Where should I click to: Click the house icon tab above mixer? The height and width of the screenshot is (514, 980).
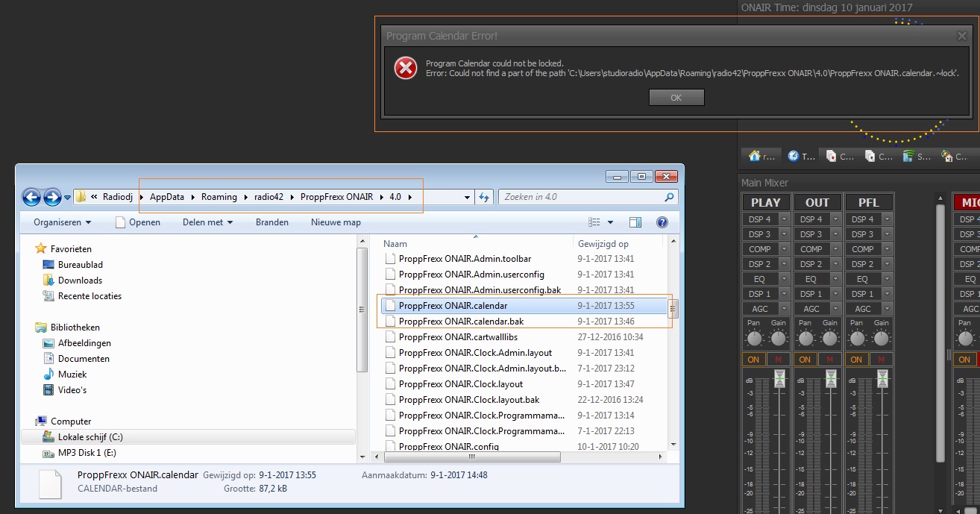[761, 156]
